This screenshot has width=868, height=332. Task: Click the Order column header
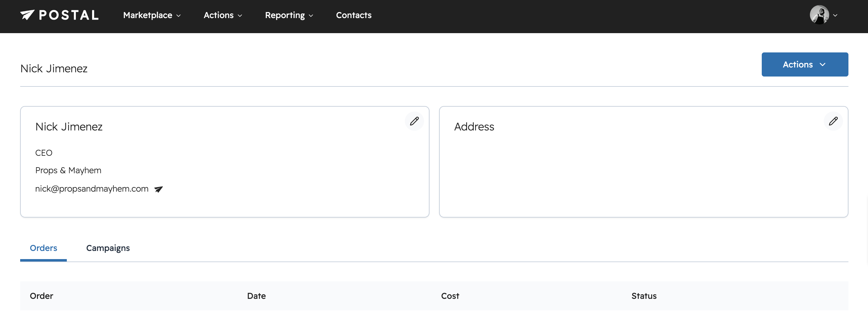pos(42,296)
